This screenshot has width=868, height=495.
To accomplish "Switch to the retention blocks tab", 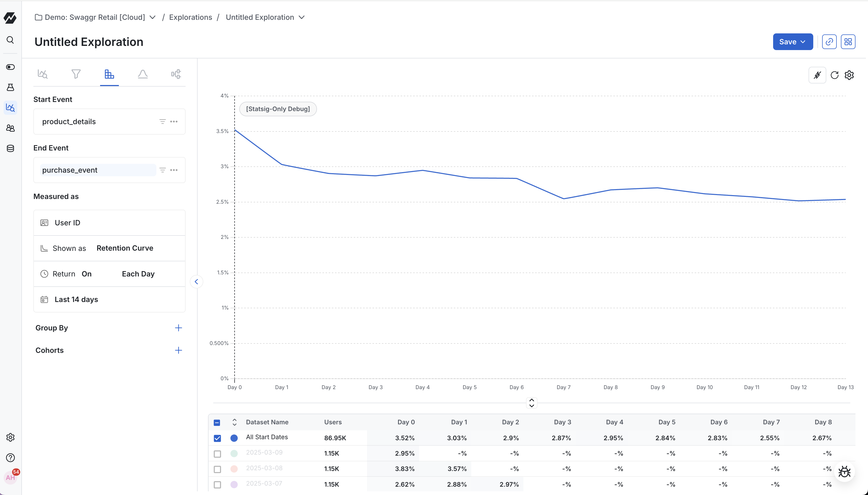I will point(109,74).
